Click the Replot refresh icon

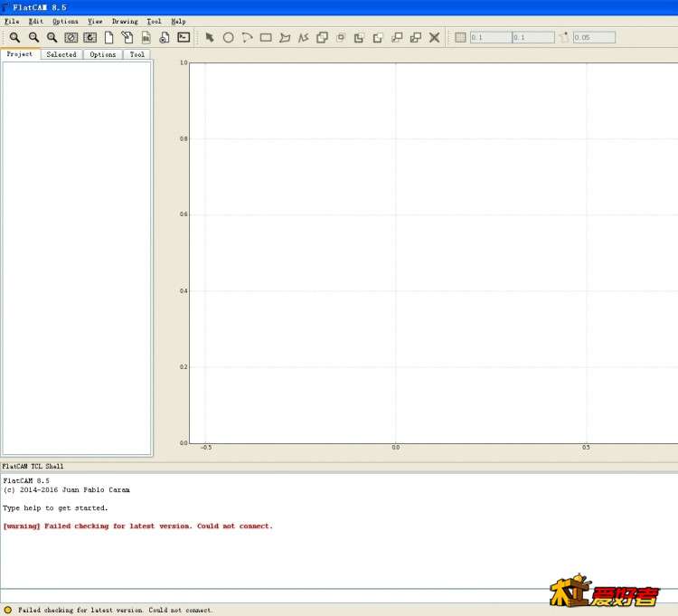pyautogui.click(x=89, y=38)
